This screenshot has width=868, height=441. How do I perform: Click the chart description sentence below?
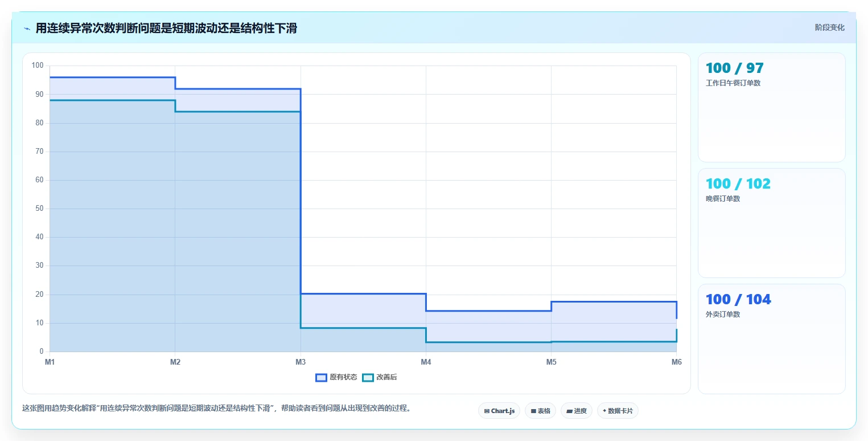(216, 409)
